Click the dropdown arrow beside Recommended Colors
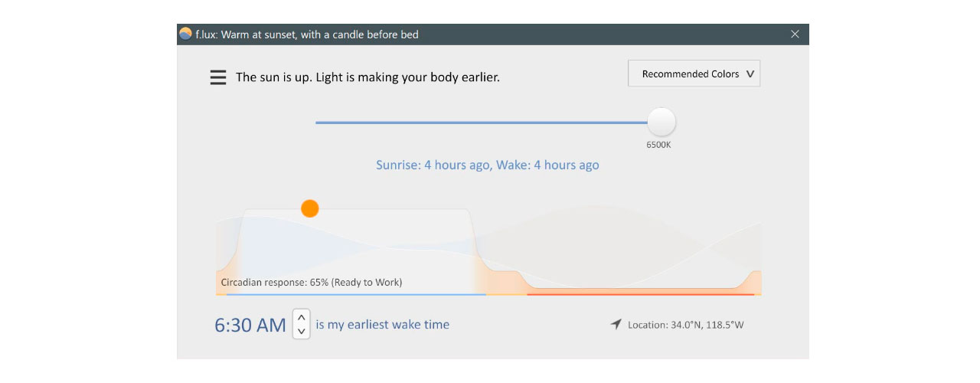The width and height of the screenshot is (980, 383). click(x=750, y=74)
